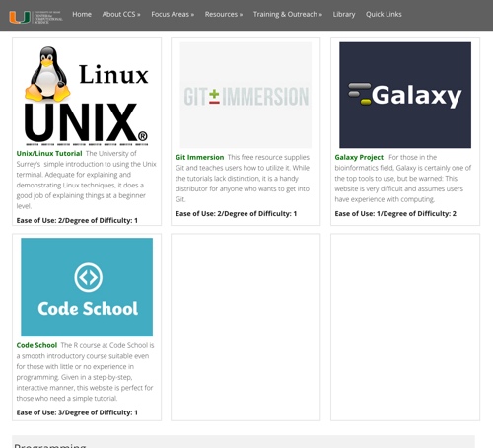Image resolution: width=493 pixels, height=448 pixels.
Task: Go to the Home menu item
Action: tap(82, 14)
